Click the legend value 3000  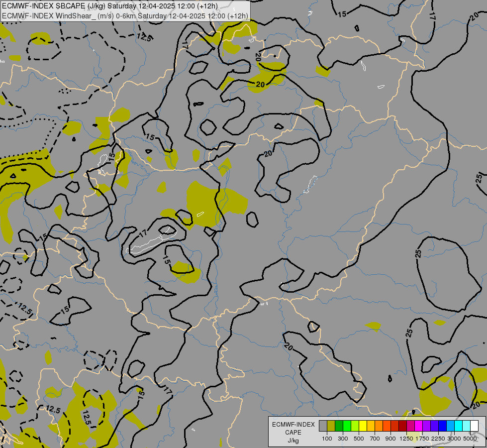(454, 439)
